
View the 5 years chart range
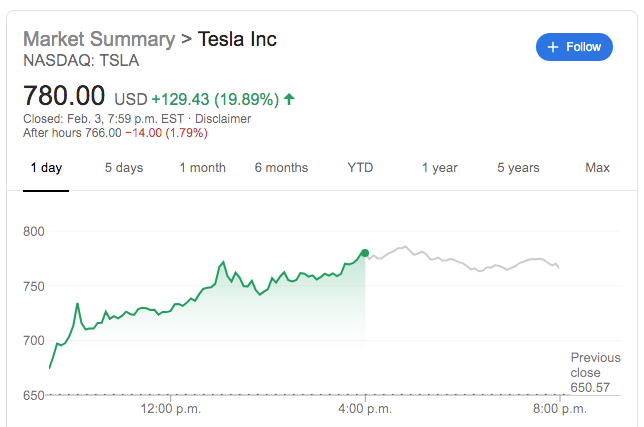point(518,168)
